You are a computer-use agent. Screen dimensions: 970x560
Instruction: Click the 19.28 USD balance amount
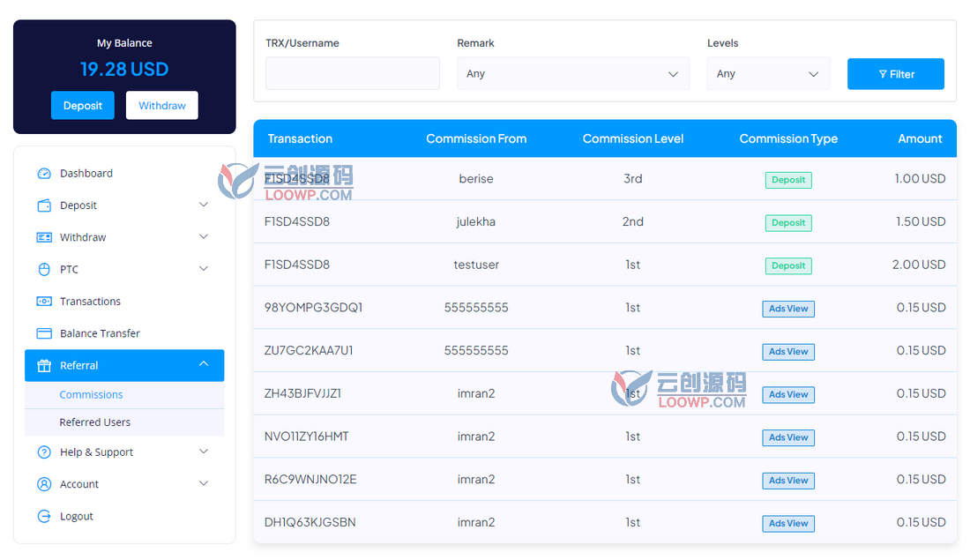point(124,70)
